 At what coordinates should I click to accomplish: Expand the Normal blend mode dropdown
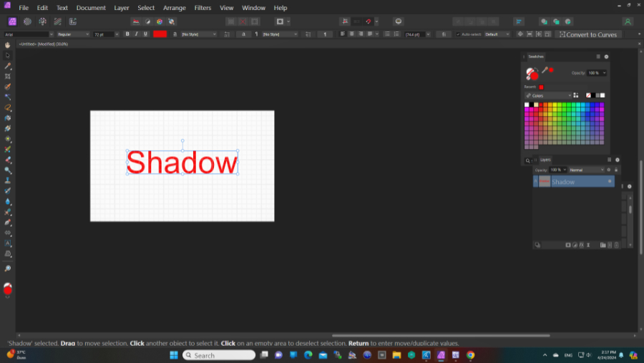[586, 170]
